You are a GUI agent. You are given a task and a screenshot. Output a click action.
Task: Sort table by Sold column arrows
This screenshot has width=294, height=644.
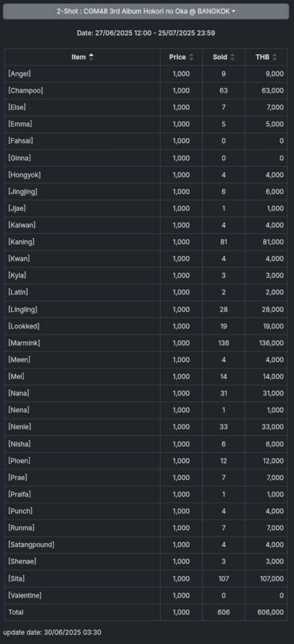click(x=233, y=57)
